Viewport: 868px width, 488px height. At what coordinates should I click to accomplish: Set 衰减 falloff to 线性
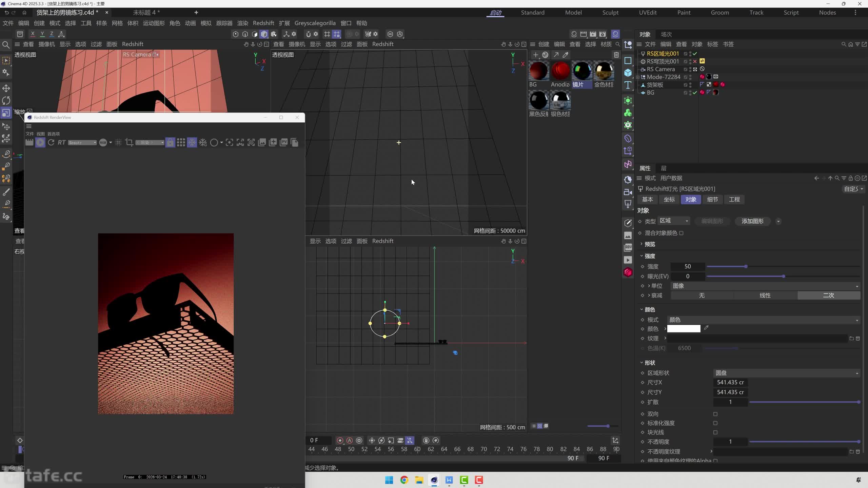(765, 296)
